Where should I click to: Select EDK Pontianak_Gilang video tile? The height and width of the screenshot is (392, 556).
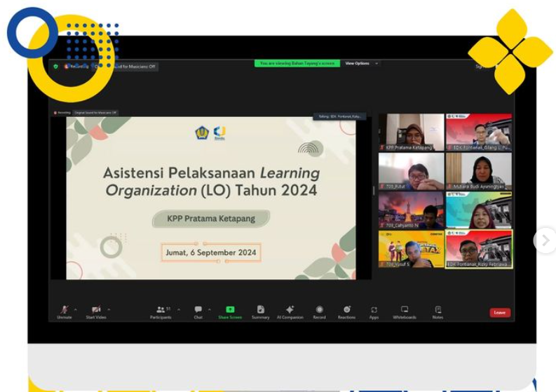479,133
